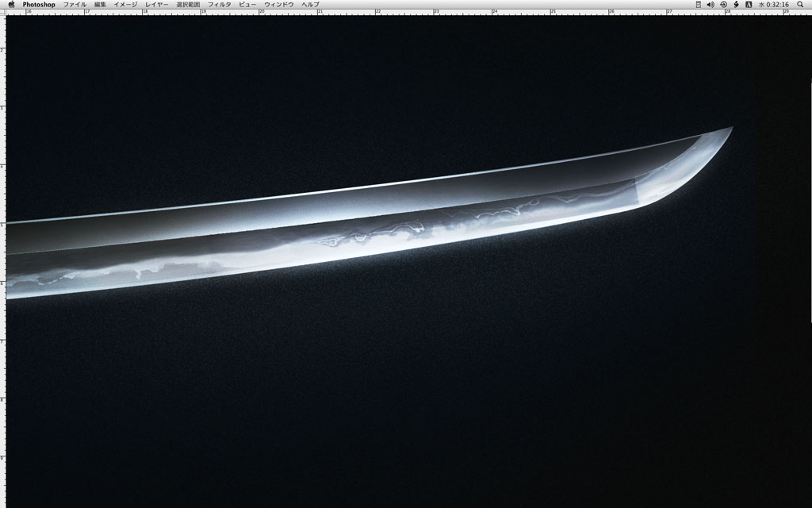Click the ruler origin corner box

tap(2, 12)
